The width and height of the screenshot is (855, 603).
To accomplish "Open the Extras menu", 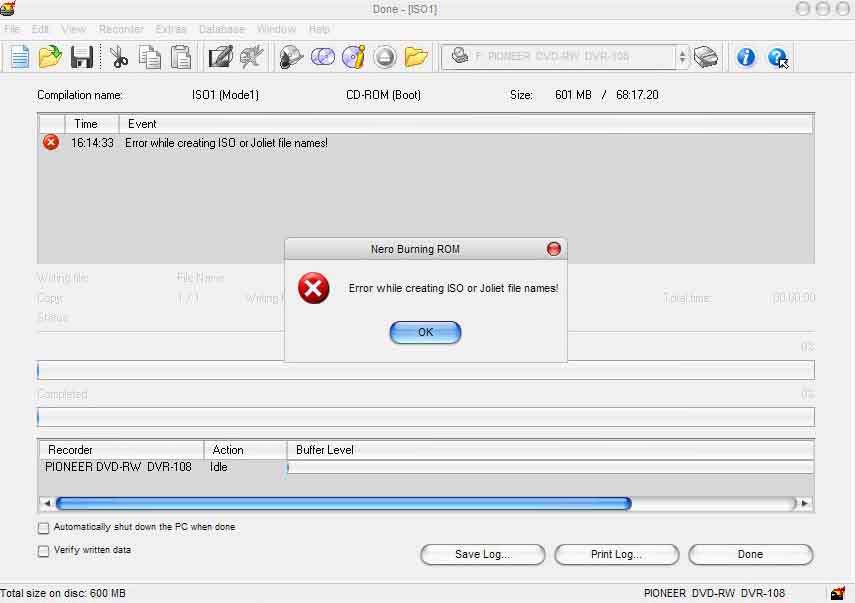I will click(x=171, y=29).
